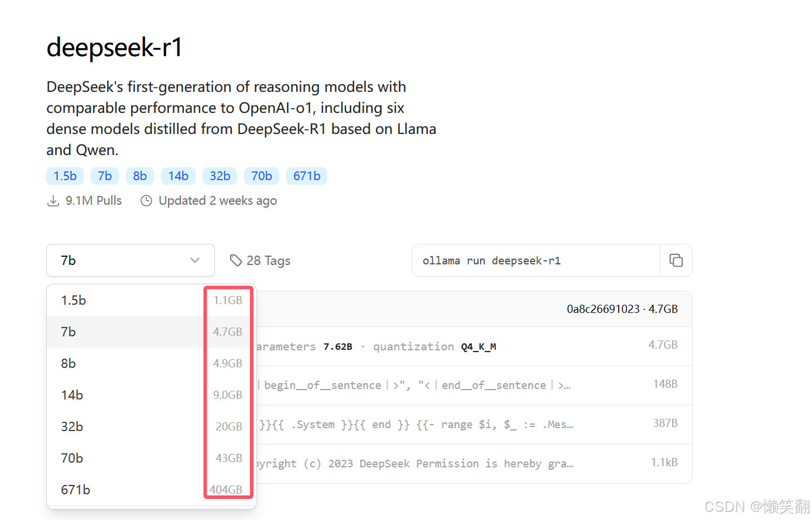Image resolution: width=812 pixels, height=520 pixels.
Task: Click the model hash 0a8c26691023
Action: coord(603,308)
